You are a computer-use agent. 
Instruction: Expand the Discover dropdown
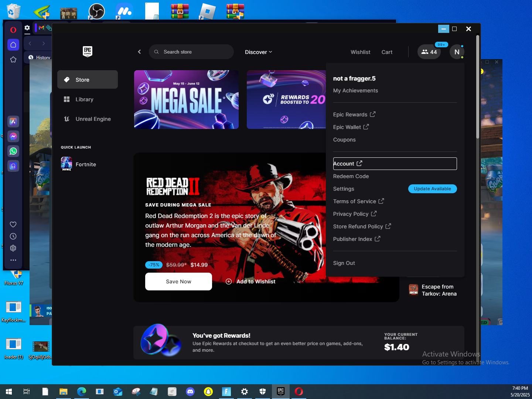(x=259, y=52)
